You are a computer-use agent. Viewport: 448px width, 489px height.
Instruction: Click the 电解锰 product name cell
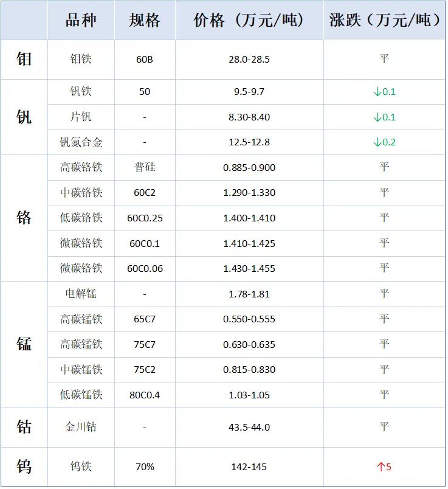(x=81, y=294)
